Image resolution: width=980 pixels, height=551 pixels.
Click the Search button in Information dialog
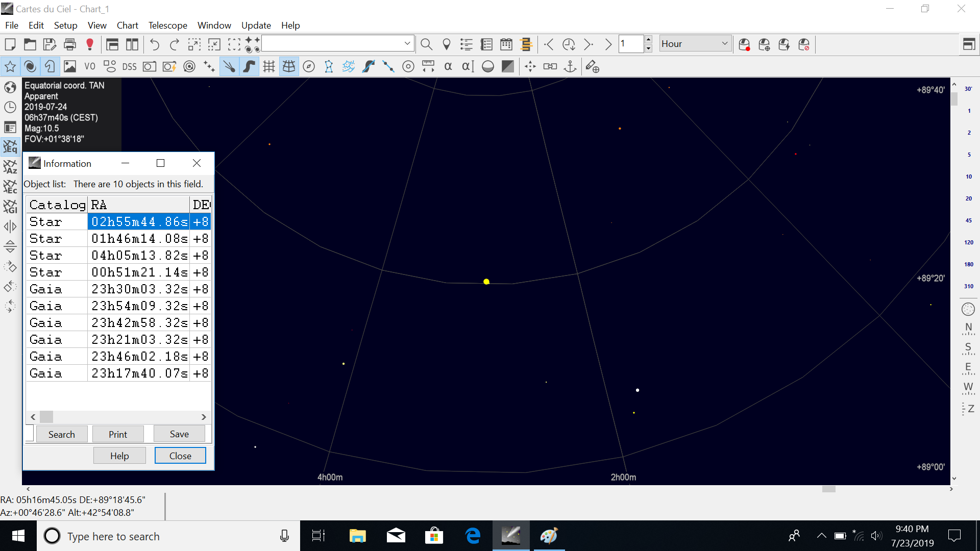[61, 434]
